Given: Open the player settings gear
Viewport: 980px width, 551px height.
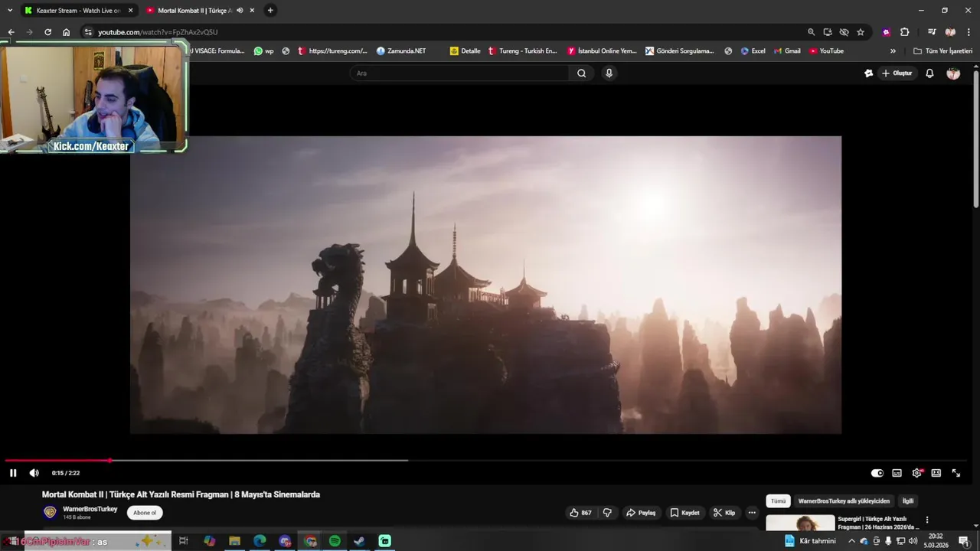Looking at the screenshot, I should (916, 473).
